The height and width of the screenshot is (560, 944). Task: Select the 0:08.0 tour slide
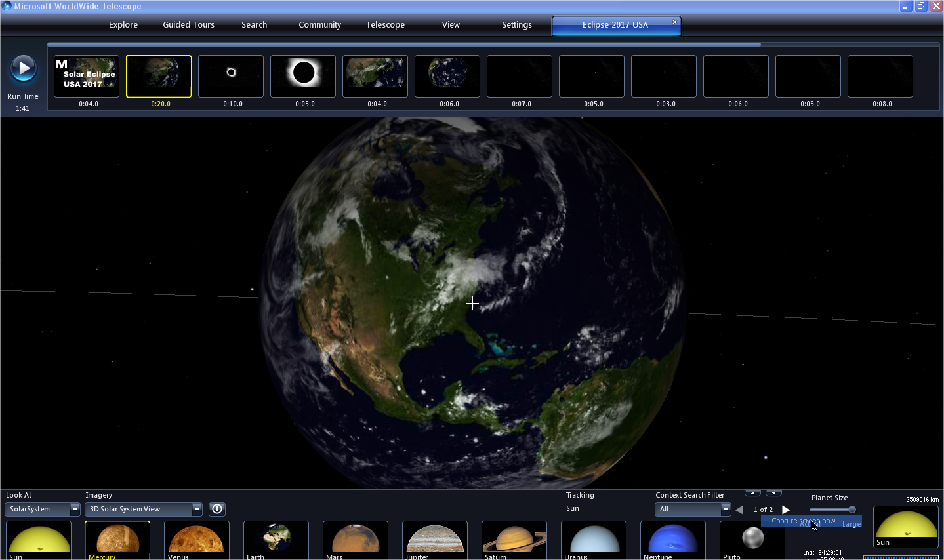click(880, 76)
